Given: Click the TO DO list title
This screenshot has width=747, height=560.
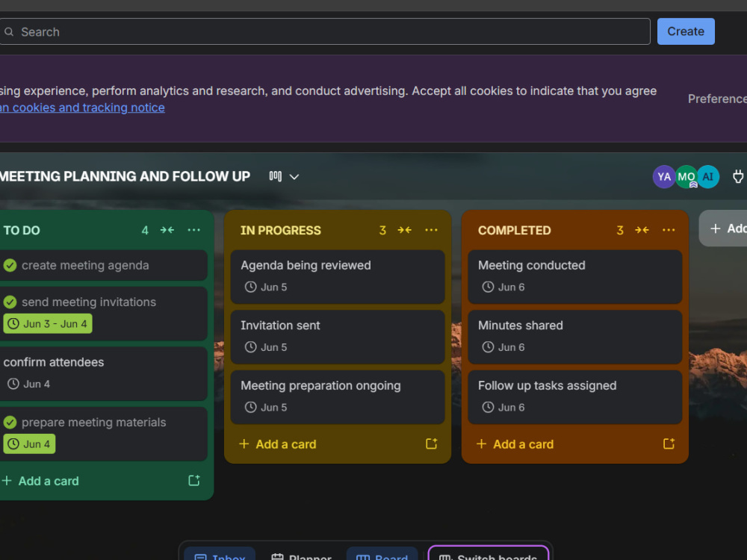Looking at the screenshot, I should tap(22, 231).
